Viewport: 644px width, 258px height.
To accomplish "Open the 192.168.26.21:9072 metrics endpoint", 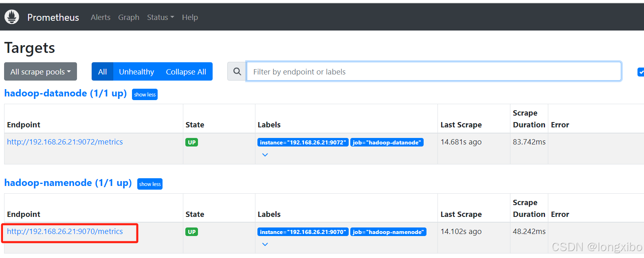I will click(x=65, y=142).
